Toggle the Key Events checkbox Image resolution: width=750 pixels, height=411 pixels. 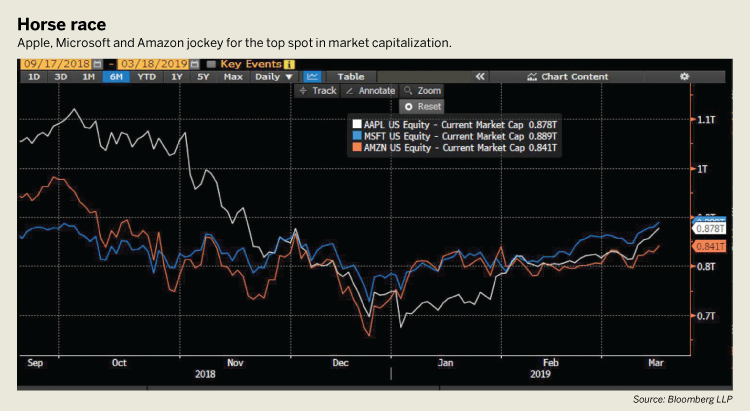[211, 64]
